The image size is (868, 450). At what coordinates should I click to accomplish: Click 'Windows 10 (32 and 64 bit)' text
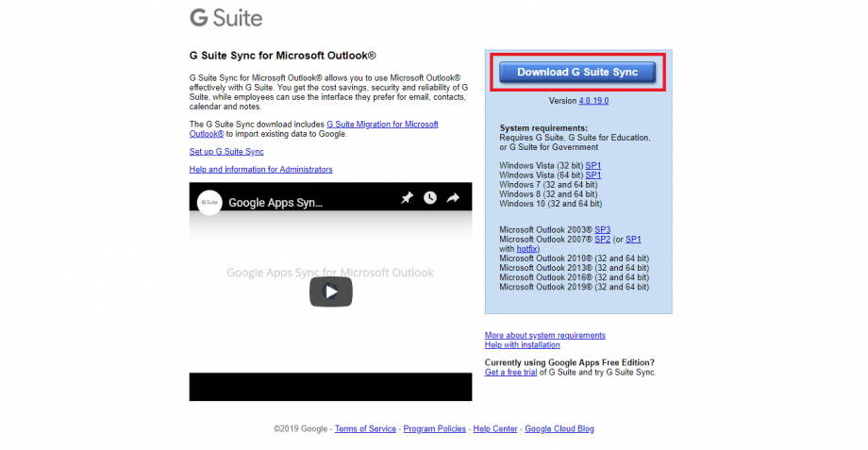(x=551, y=204)
